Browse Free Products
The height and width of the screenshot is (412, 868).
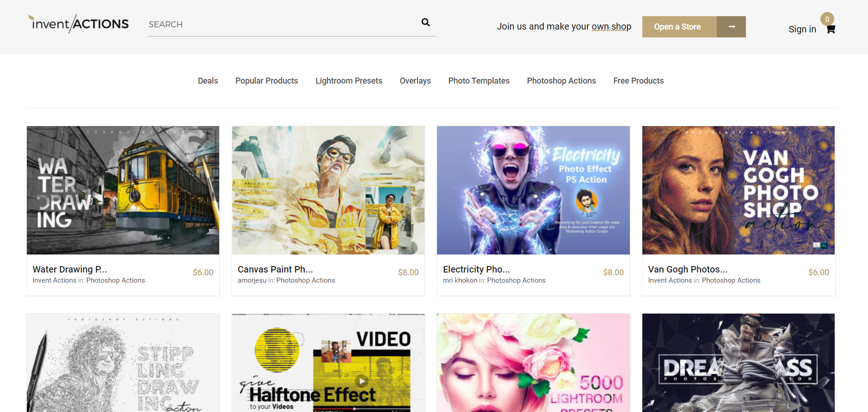click(638, 81)
